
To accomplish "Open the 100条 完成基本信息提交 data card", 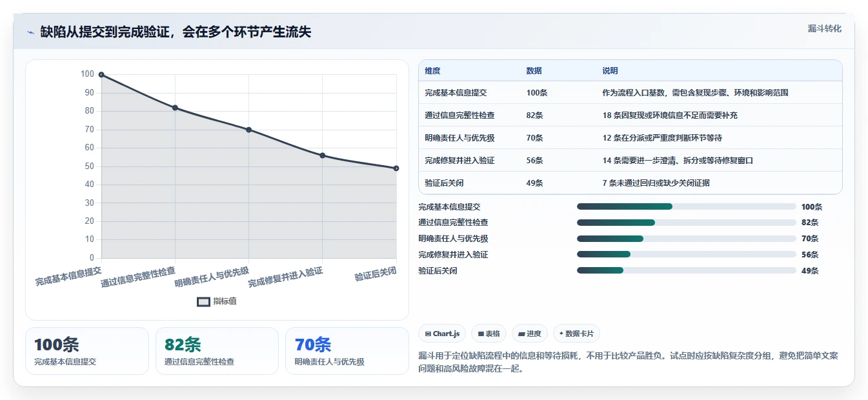I will (87, 351).
